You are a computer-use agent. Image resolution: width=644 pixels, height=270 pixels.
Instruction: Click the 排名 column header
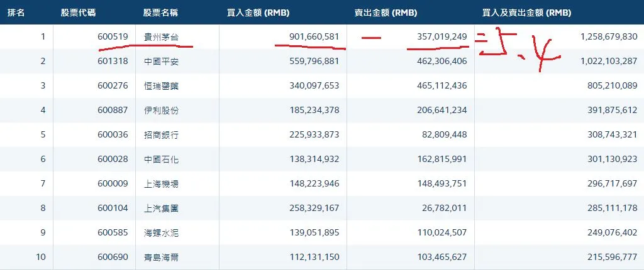click(16, 13)
